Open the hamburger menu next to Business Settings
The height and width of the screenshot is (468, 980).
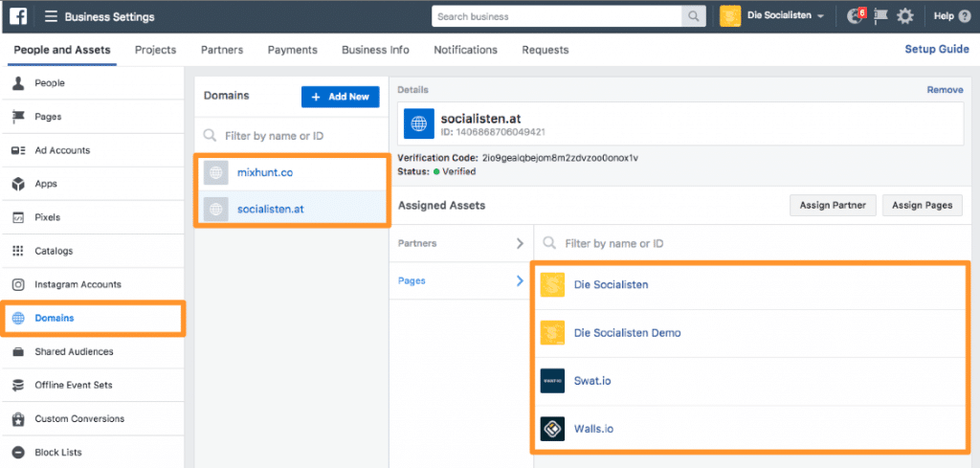click(52, 17)
